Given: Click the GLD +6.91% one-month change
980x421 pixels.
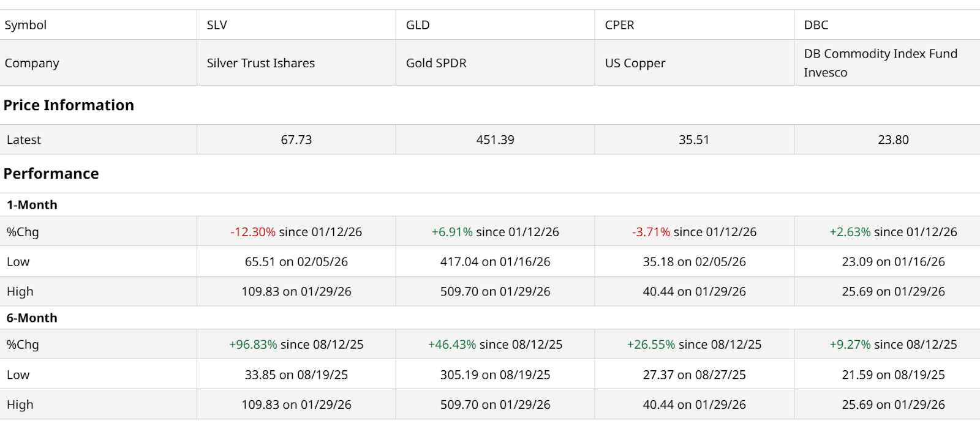Looking at the screenshot, I should tap(452, 232).
